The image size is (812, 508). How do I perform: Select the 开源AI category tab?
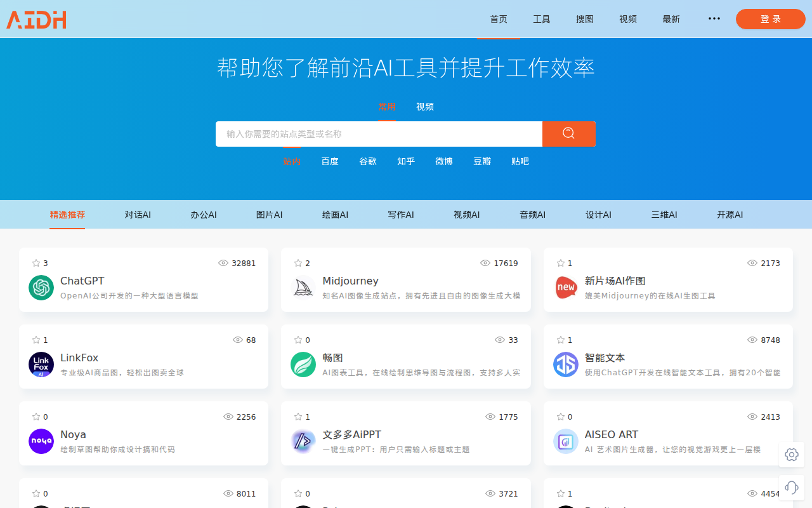(x=730, y=215)
